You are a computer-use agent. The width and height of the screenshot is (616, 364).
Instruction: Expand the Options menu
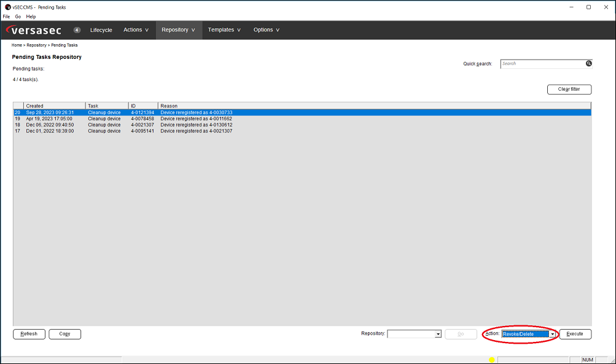pos(267,30)
